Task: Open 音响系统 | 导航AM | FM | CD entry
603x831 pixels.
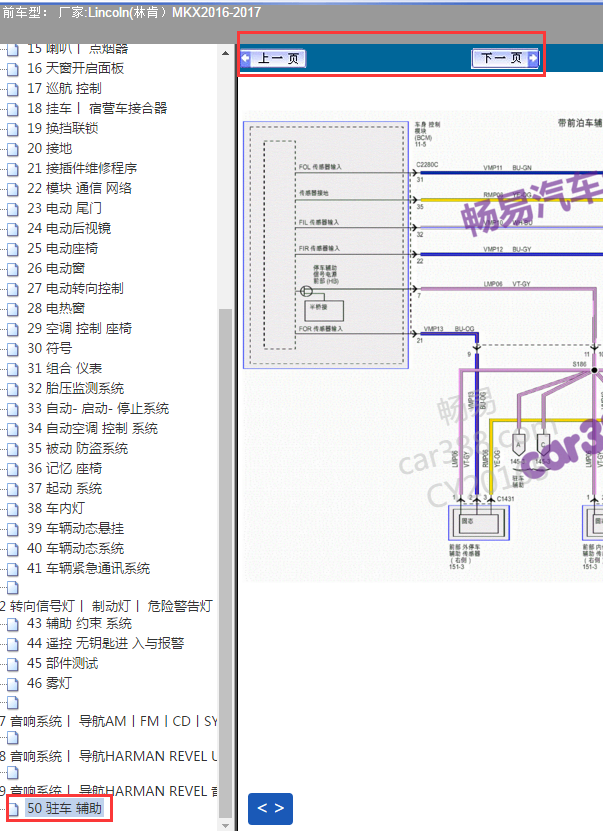Action: [109, 721]
